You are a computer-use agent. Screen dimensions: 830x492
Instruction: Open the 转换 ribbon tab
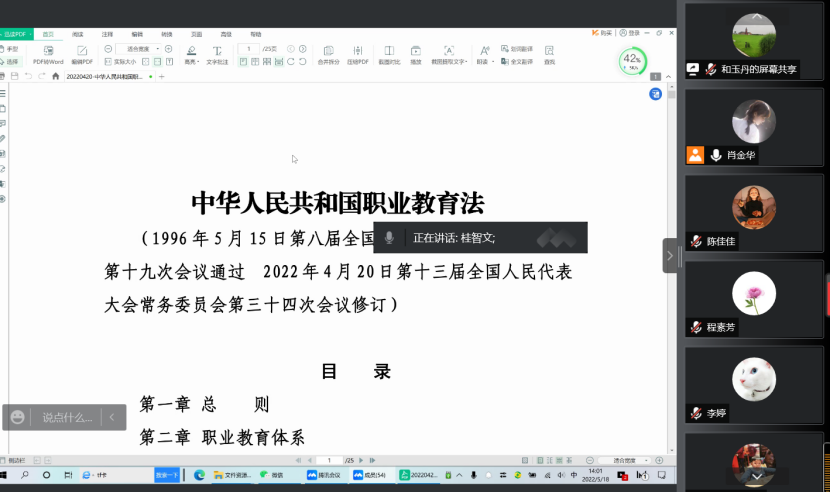click(166, 34)
